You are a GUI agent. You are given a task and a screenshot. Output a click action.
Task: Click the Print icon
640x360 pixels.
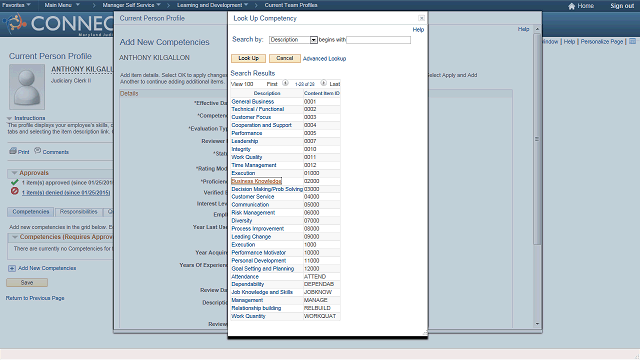tap(13, 151)
